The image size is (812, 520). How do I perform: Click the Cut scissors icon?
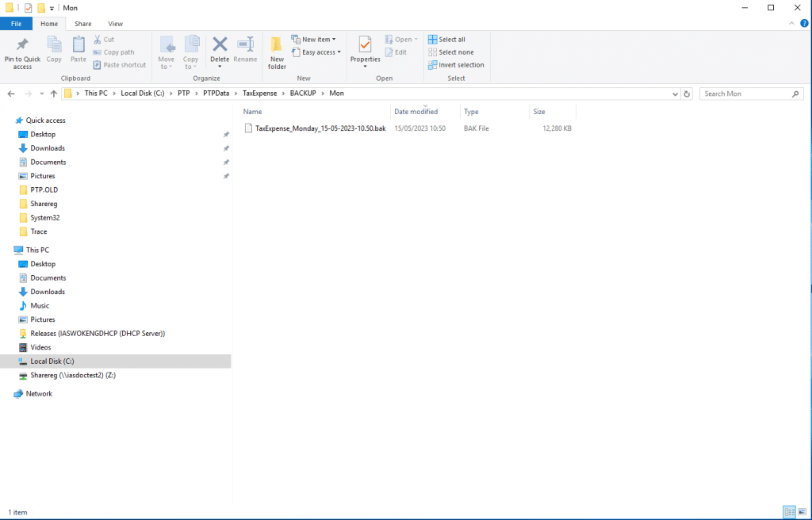pos(98,40)
